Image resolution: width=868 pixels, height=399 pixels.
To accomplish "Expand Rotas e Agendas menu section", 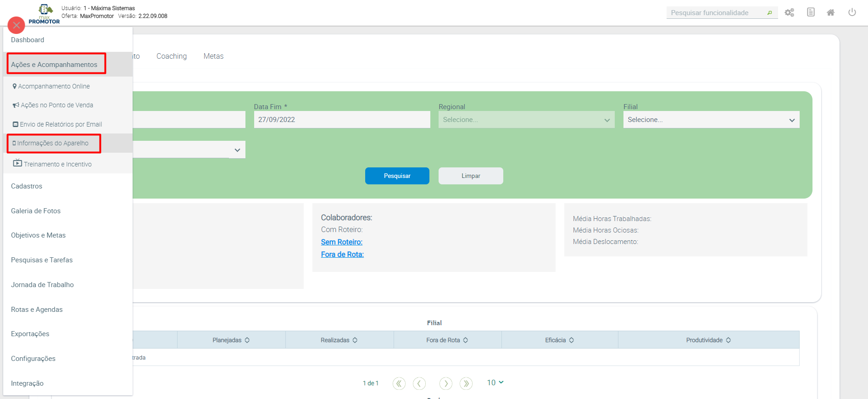I will 68,310.
